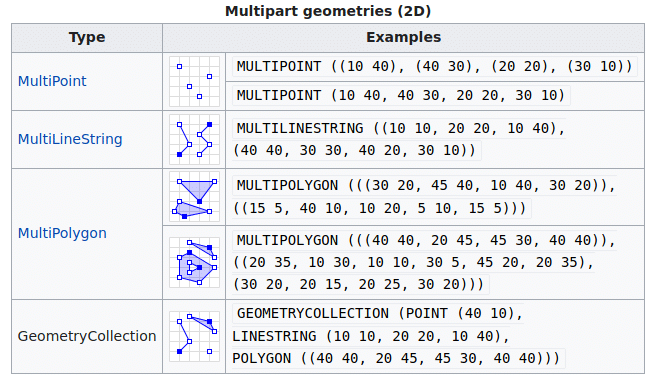Click the two-polygon MultiPolygon diagram
This screenshot has width=656, height=381.
point(194,197)
